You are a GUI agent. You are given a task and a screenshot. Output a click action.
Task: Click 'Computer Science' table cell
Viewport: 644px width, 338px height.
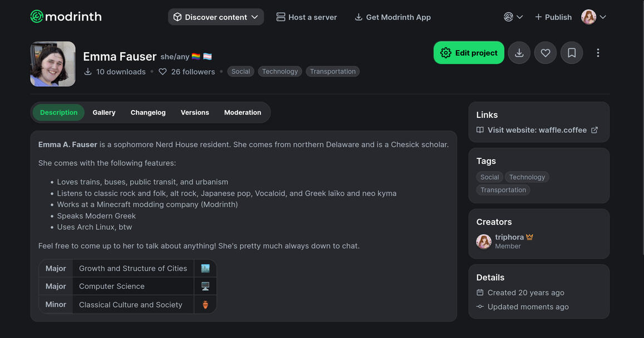point(133,286)
